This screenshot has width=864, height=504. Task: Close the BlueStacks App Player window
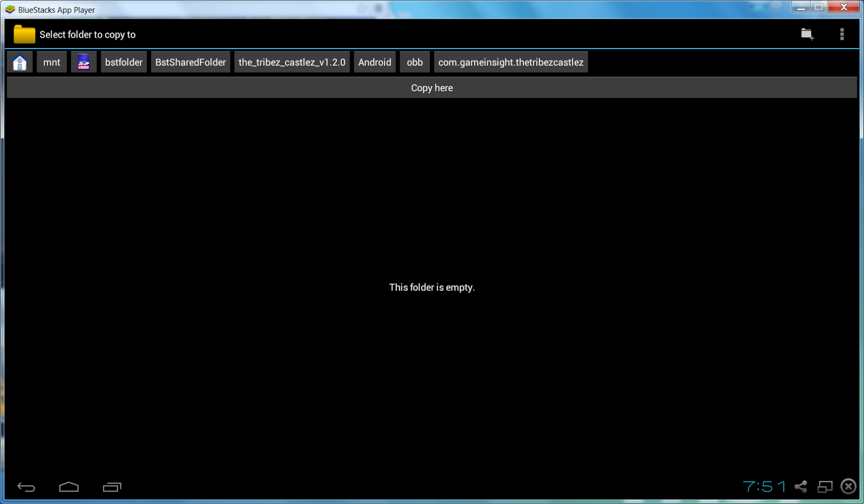click(x=844, y=8)
